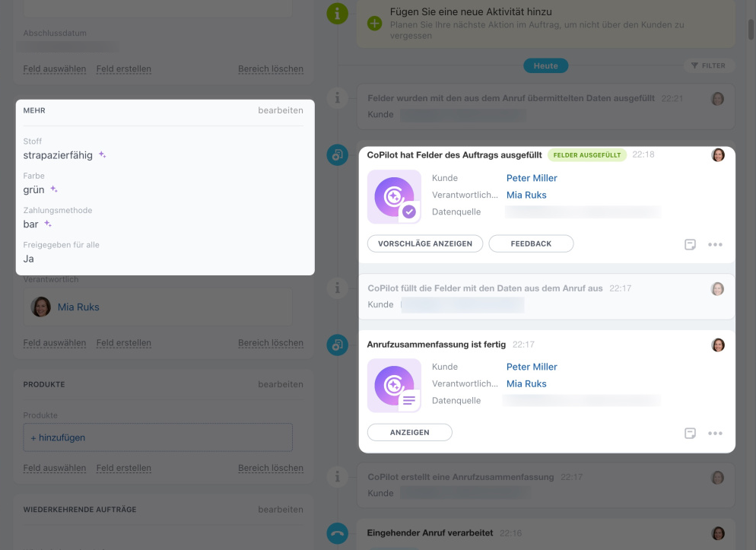Click AI sparkle icon next to grün
The height and width of the screenshot is (550, 756).
coord(54,189)
